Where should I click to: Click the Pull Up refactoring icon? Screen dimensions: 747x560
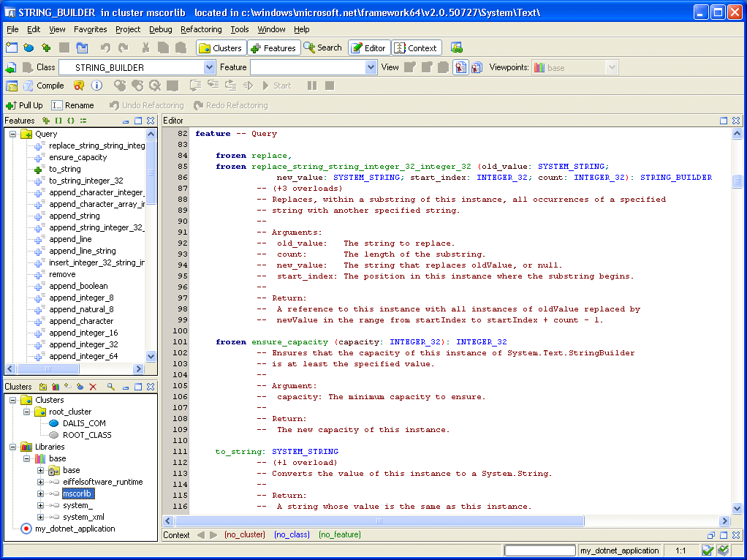point(11,105)
